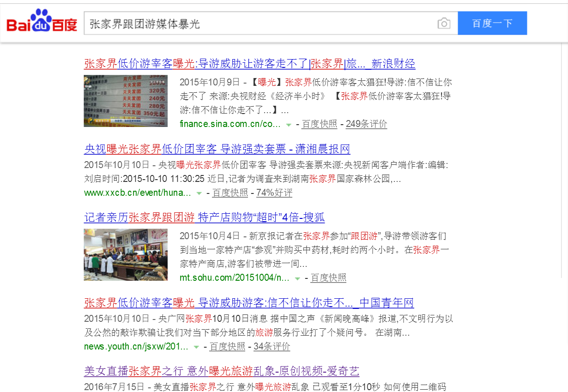Open 记者亲历张家界跟团游 搜狐 result
This screenshot has height=392, width=568.
tap(204, 217)
